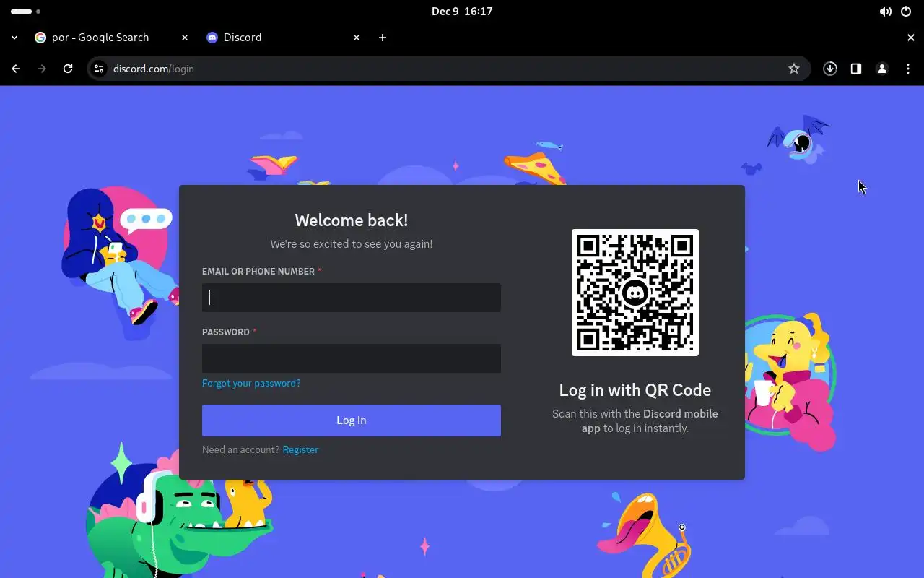Viewport: 924px width, 578px height.
Task: Reload the Discord login page
Action: [x=68, y=69]
